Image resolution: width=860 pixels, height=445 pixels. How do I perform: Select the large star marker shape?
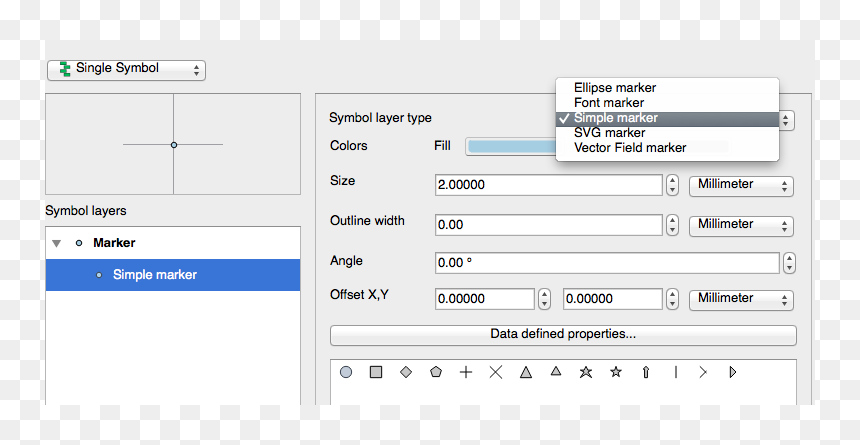[586, 372]
